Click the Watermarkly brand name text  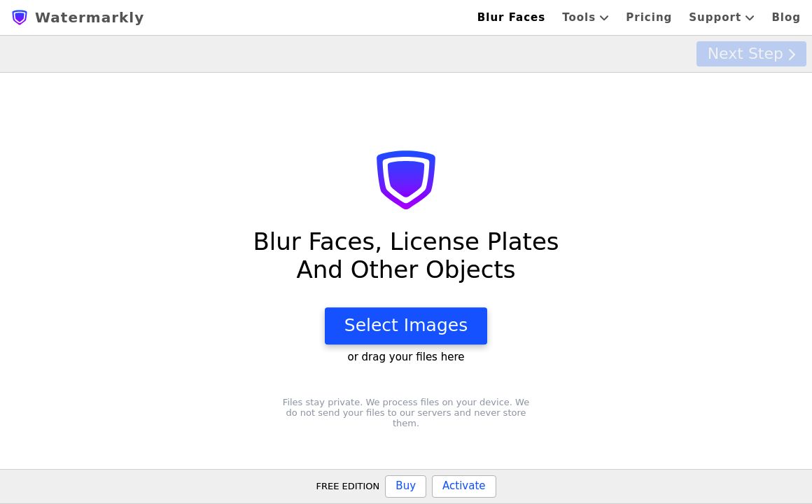[x=89, y=17]
